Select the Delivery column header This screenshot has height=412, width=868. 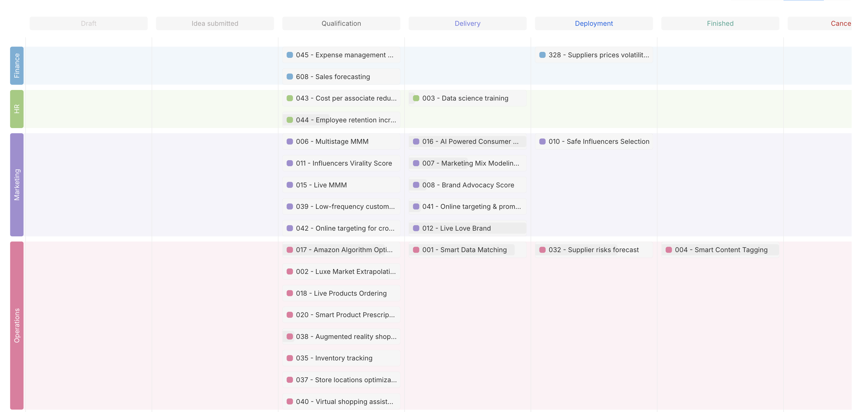click(x=467, y=23)
